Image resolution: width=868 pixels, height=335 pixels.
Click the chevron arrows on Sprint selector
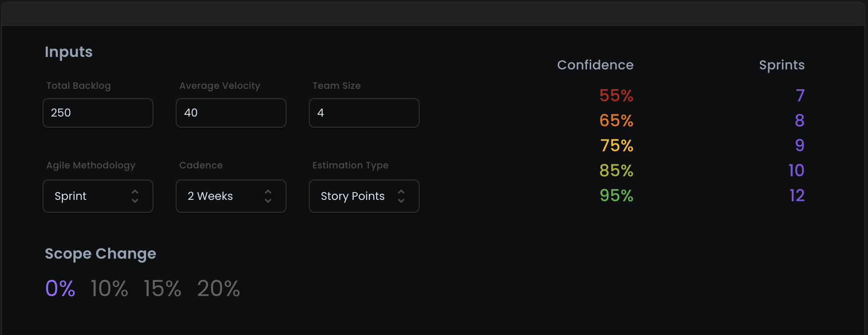(x=135, y=196)
